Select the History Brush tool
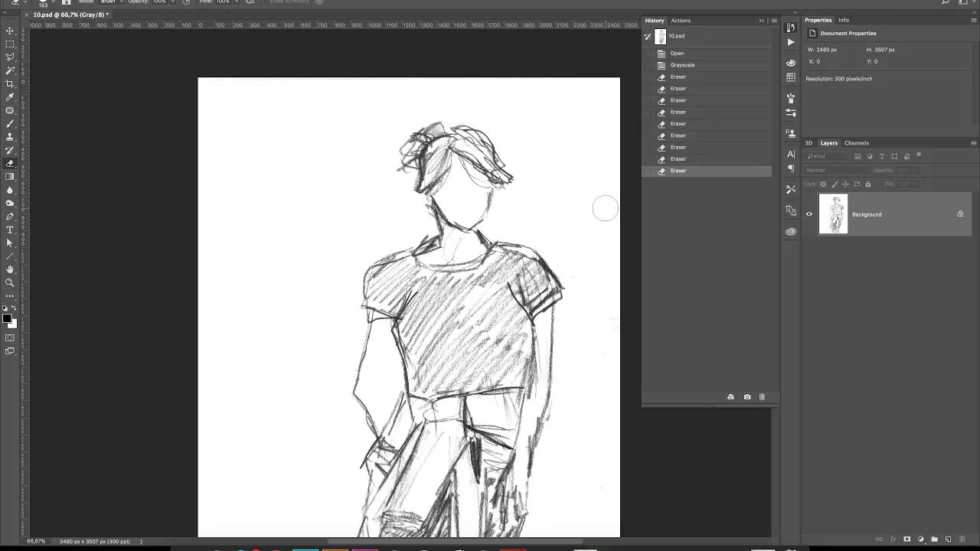The width and height of the screenshot is (980, 551). coord(10,150)
